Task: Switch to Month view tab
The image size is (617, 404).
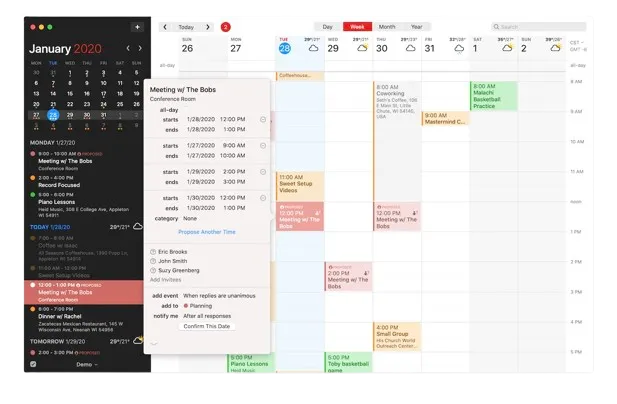Action: tap(386, 27)
